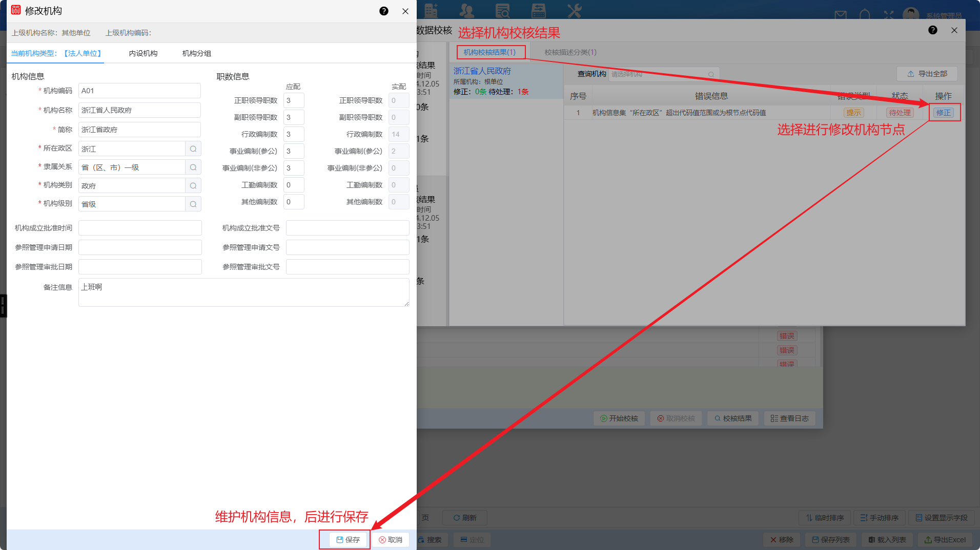Image resolution: width=980 pixels, height=550 pixels.
Task: Select 浙江省人民政府 in results list
Action: (x=482, y=71)
